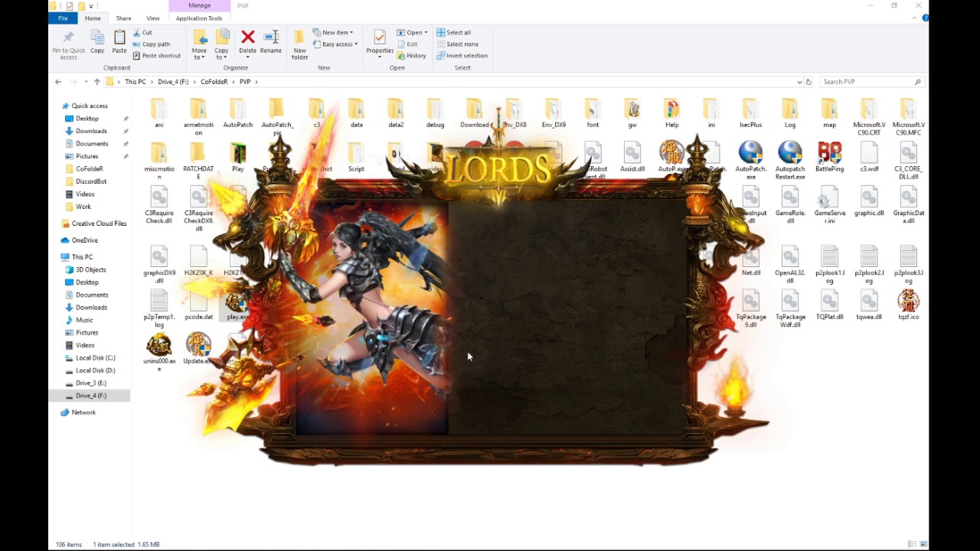This screenshot has height=551, width=980.
Task: Expand the Open dropdown in ribbon
Action: 412,33
